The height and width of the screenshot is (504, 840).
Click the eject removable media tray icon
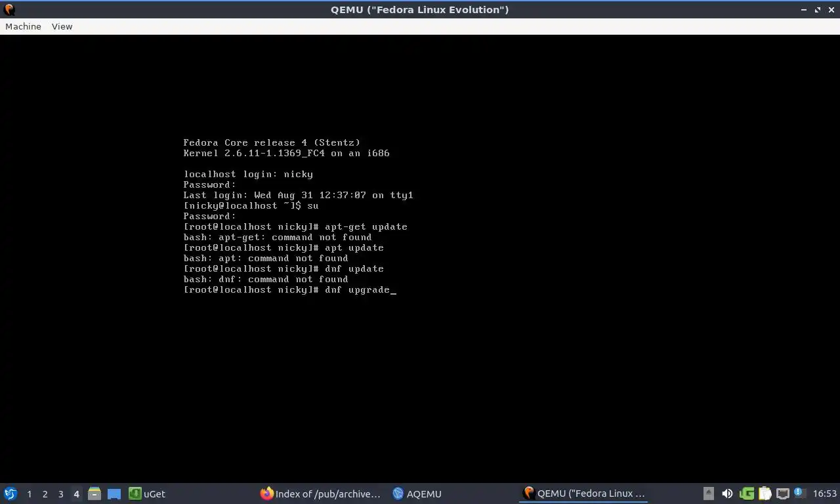click(708, 493)
